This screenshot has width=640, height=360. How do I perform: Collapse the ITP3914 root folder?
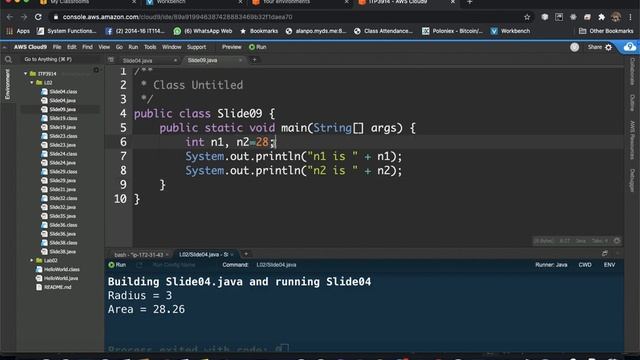(x=25, y=74)
